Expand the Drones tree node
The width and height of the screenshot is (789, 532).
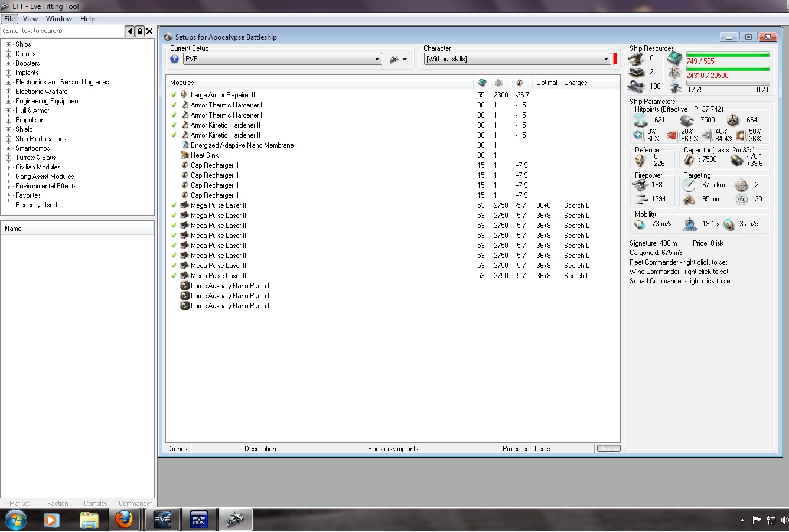coord(9,54)
